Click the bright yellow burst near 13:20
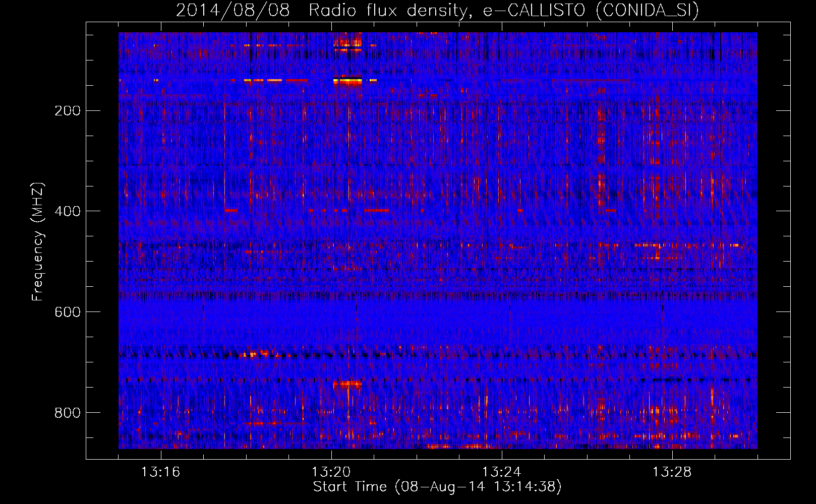 (x=348, y=80)
